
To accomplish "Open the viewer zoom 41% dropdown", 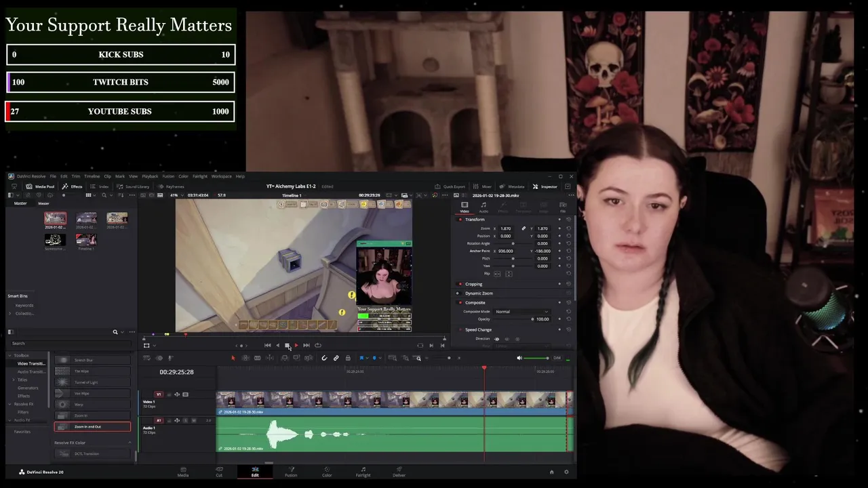I will 176,195.
